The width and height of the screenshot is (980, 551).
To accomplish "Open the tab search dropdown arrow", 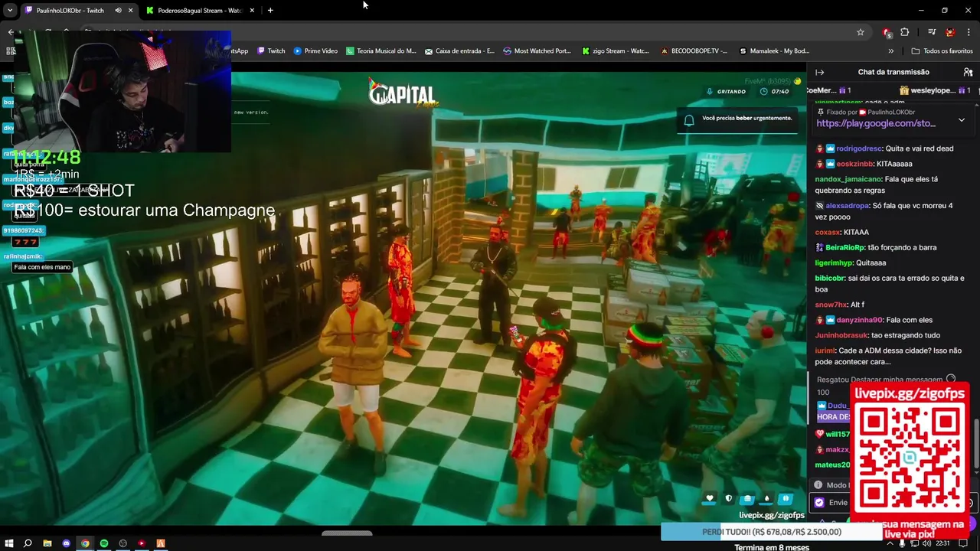I will pos(9,11).
